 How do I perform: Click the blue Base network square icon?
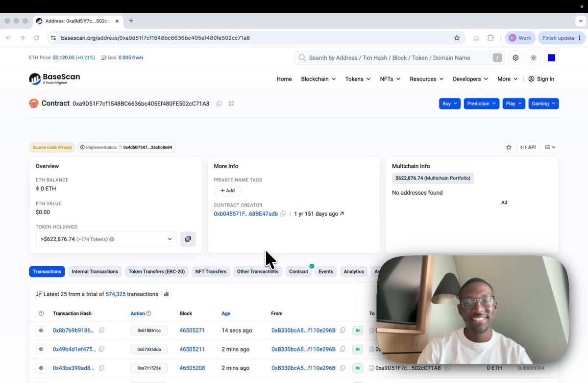coord(551,58)
